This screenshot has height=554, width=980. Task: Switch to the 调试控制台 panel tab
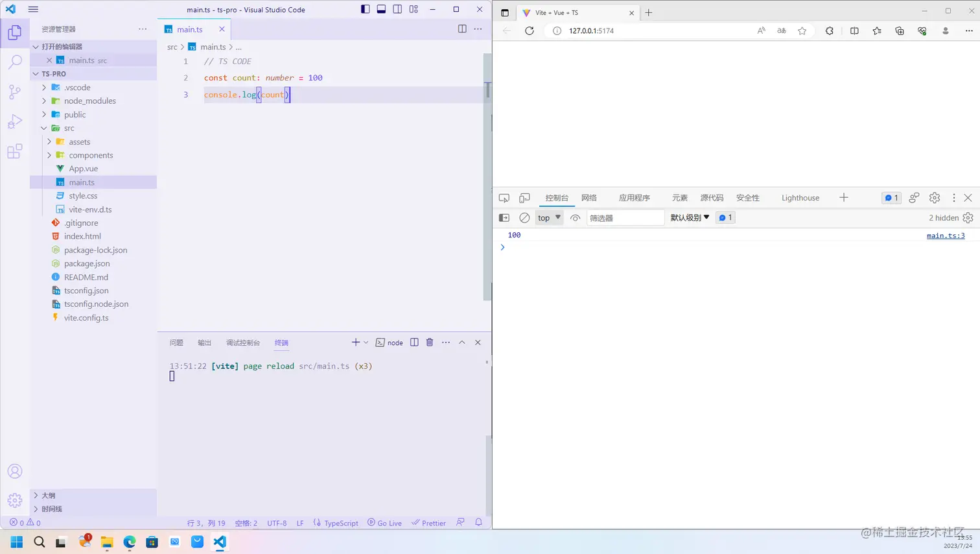point(243,343)
